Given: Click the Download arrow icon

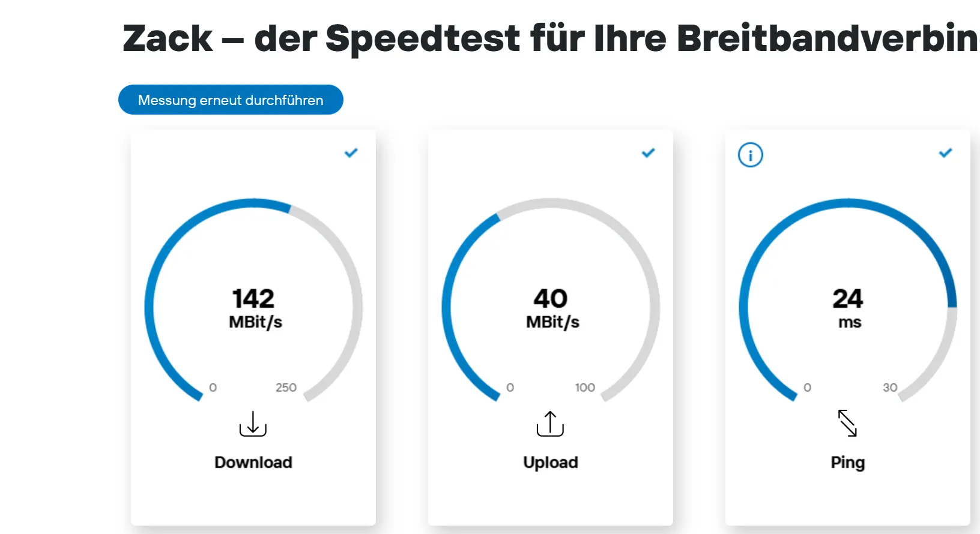Looking at the screenshot, I should 253,424.
